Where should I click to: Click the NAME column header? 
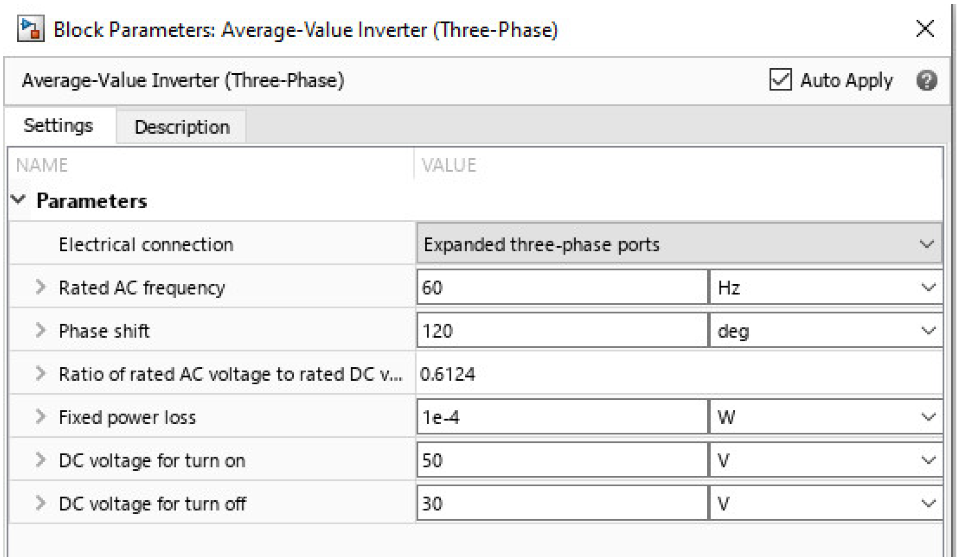(42, 165)
